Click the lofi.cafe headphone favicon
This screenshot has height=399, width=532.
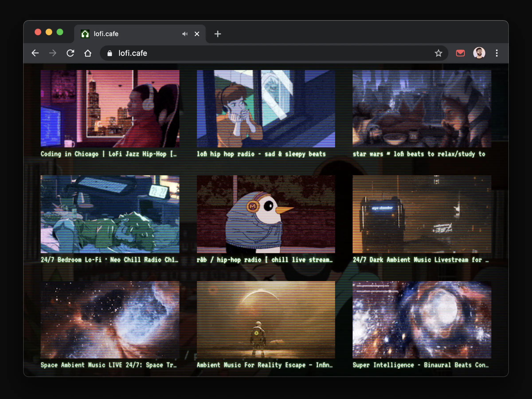85,34
